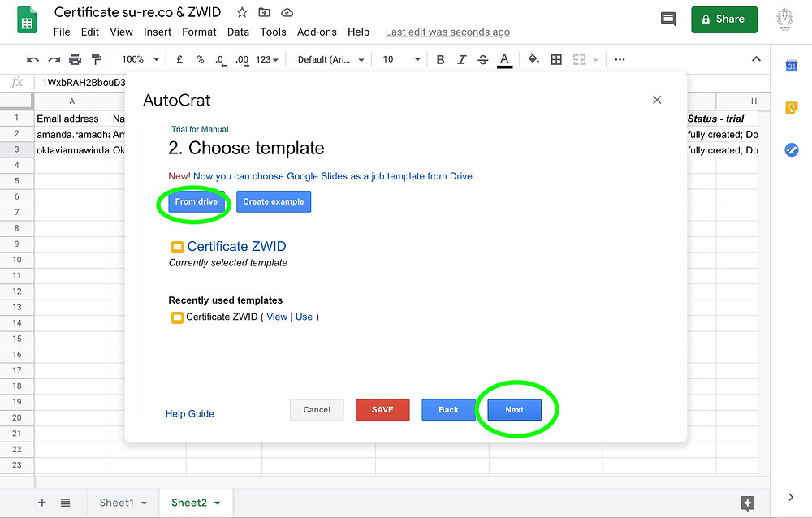Choose template From drive
This screenshot has height=518, width=812.
click(x=197, y=201)
